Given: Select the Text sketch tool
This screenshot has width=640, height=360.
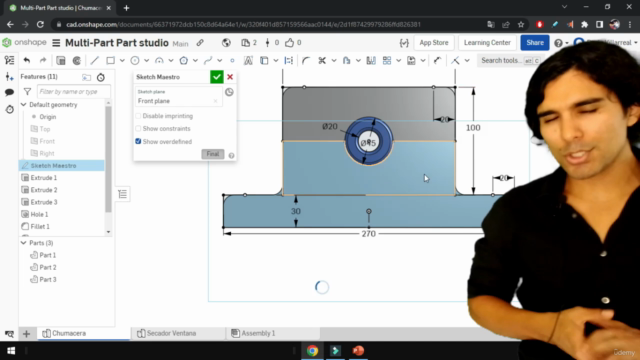Looking at the screenshot, I should 248,60.
